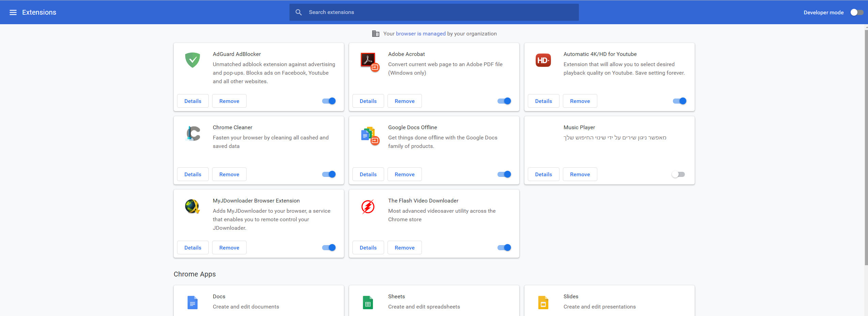Remove Automatic 4K/HD for Youtube
Image resolution: width=868 pixels, height=316 pixels.
click(x=580, y=101)
